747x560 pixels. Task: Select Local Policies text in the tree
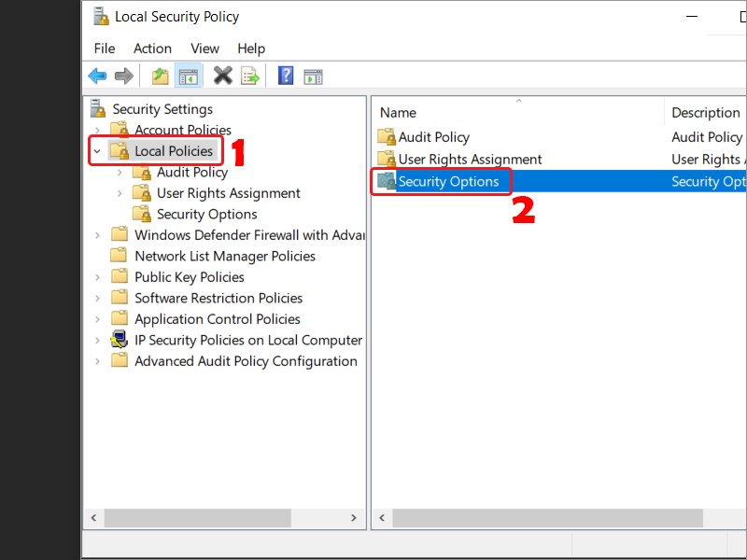click(174, 151)
